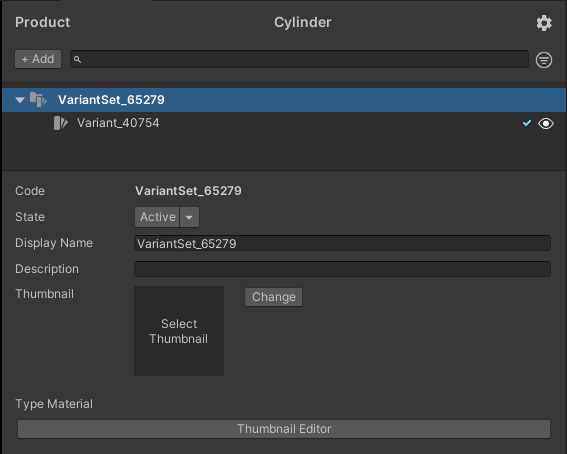Focus the variant search field

(299, 59)
